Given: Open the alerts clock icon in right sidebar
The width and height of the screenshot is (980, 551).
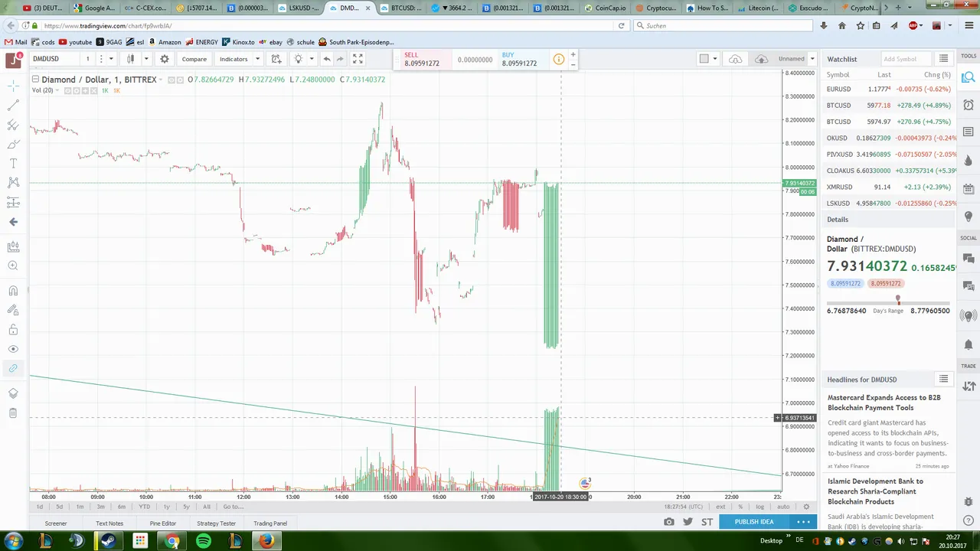Looking at the screenshot, I should click(x=969, y=105).
